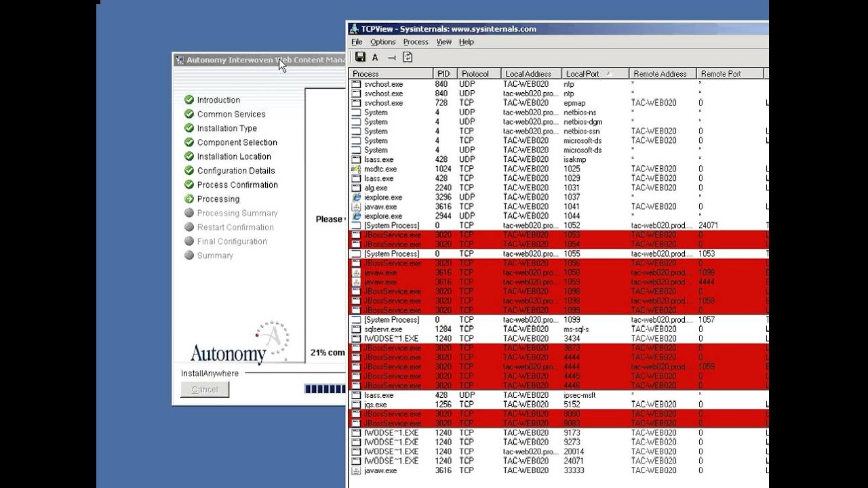This screenshot has height=488, width=868.
Task: Click grey circle icon beside Restart Confirmation
Action: coord(189,227)
